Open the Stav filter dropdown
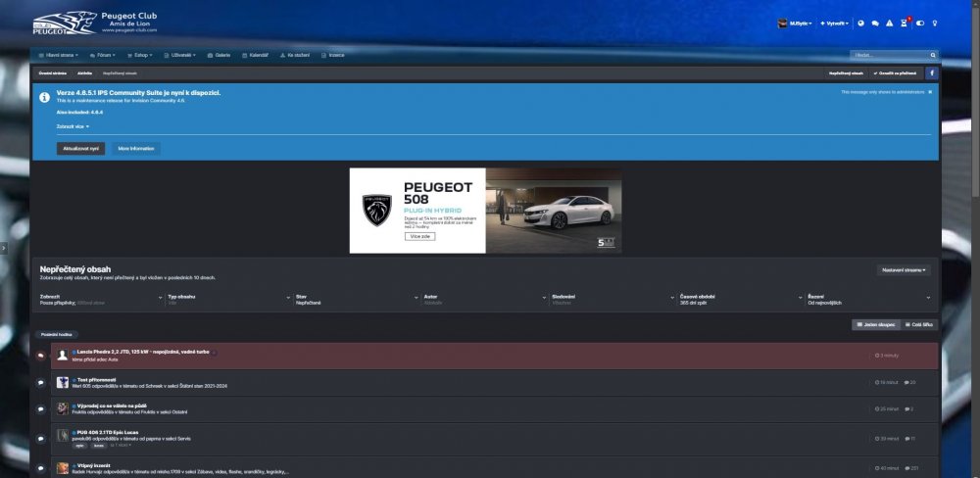The height and width of the screenshot is (478, 980). [x=357, y=300]
